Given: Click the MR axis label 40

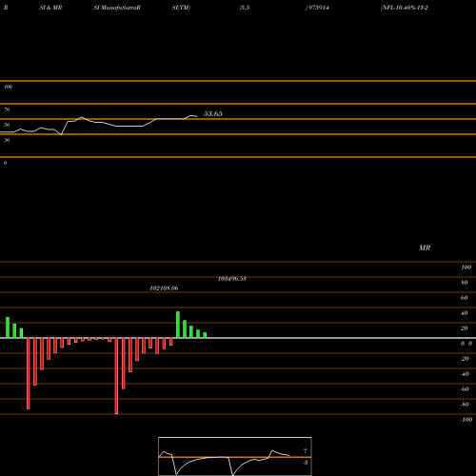Looking at the screenshot, I should pos(465,313).
